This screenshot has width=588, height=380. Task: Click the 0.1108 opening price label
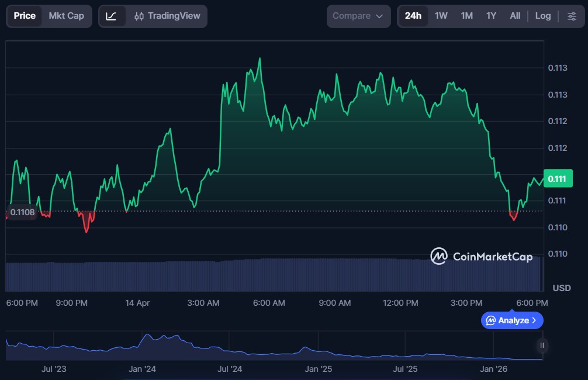click(22, 212)
